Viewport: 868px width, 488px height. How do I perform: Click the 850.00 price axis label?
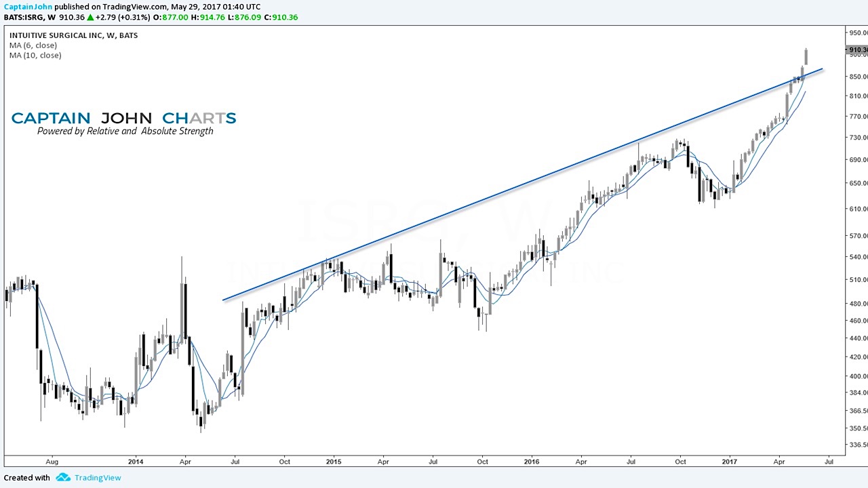tap(858, 77)
